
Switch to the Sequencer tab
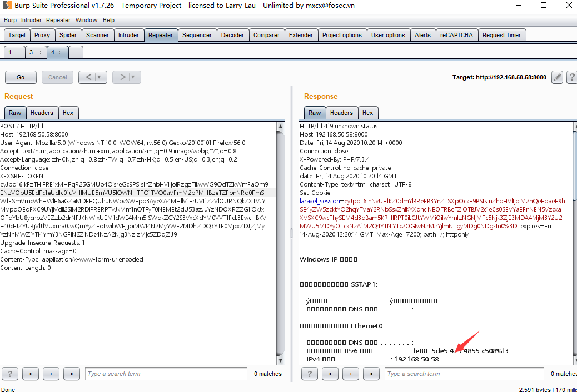coord(197,35)
